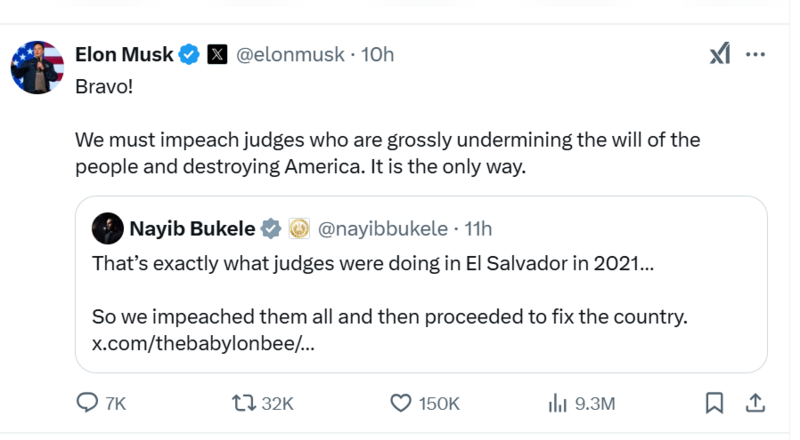Open Nayib Bukele's avatar in quoted post
Image resolution: width=800 pixels, height=440 pixels.
click(107, 230)
